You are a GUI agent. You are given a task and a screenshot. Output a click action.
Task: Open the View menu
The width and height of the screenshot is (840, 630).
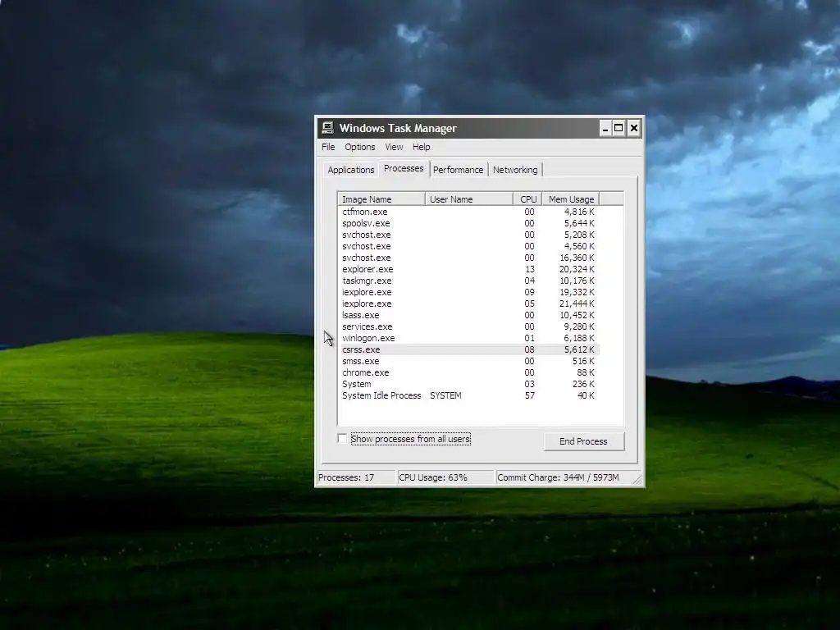pos(394,147)
